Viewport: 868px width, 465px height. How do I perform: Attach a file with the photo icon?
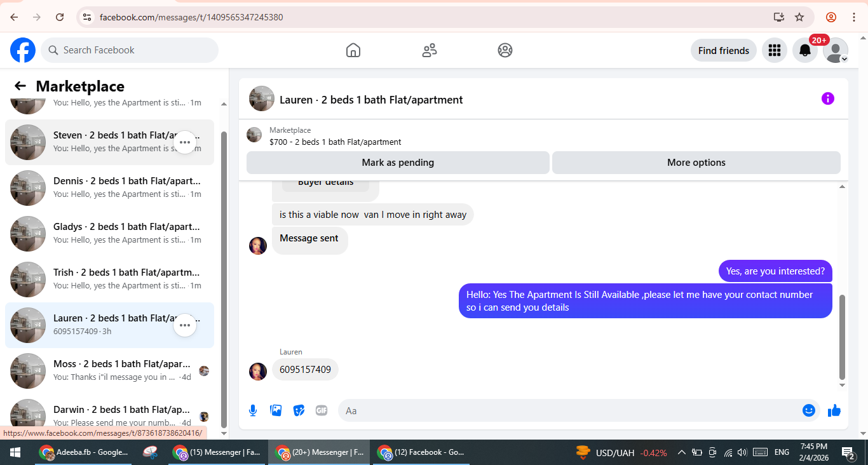[x=276, y=410]
